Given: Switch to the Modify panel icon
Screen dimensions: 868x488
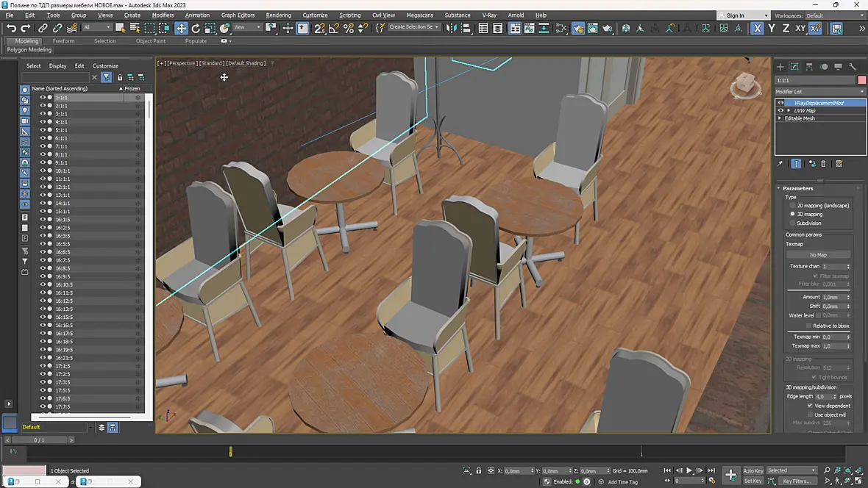Looking at the screenshot, I should point(794,67).
